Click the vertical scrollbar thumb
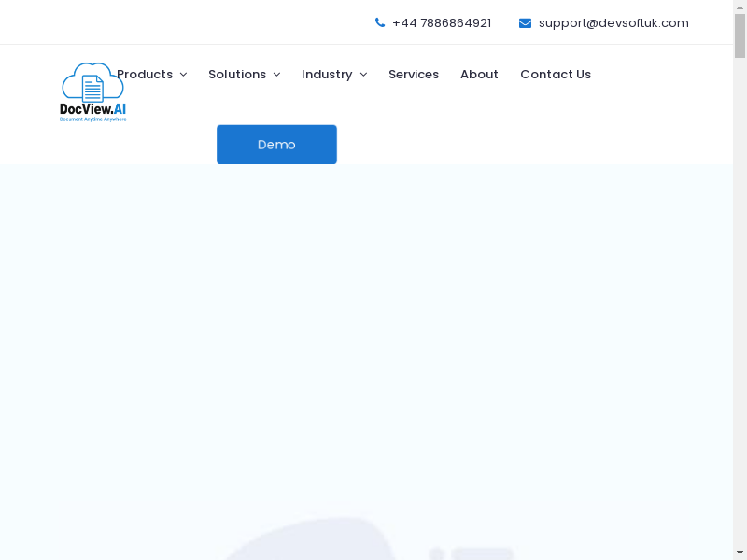747x560 pixels. click(x=740, y=35)
